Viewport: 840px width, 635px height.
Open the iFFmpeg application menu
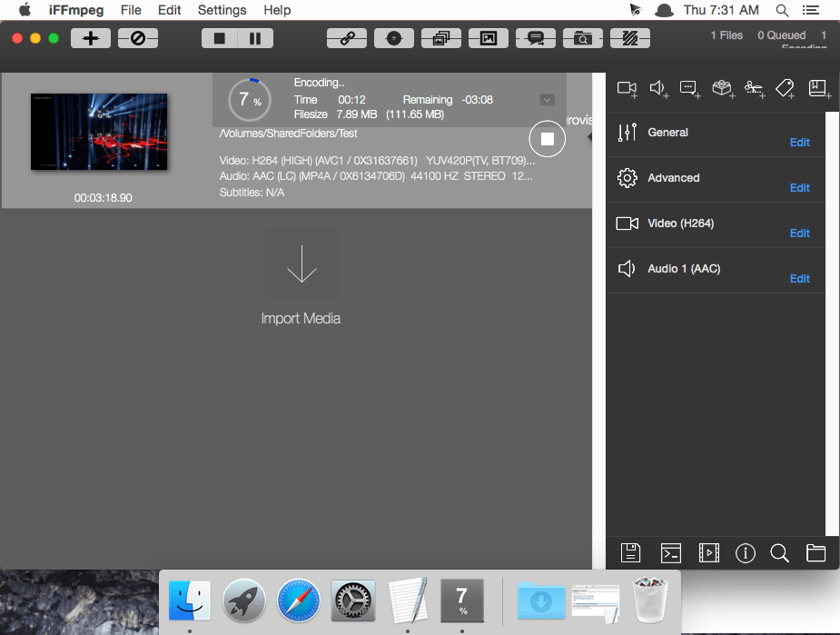pyautogui.click(x=76, y=10)
